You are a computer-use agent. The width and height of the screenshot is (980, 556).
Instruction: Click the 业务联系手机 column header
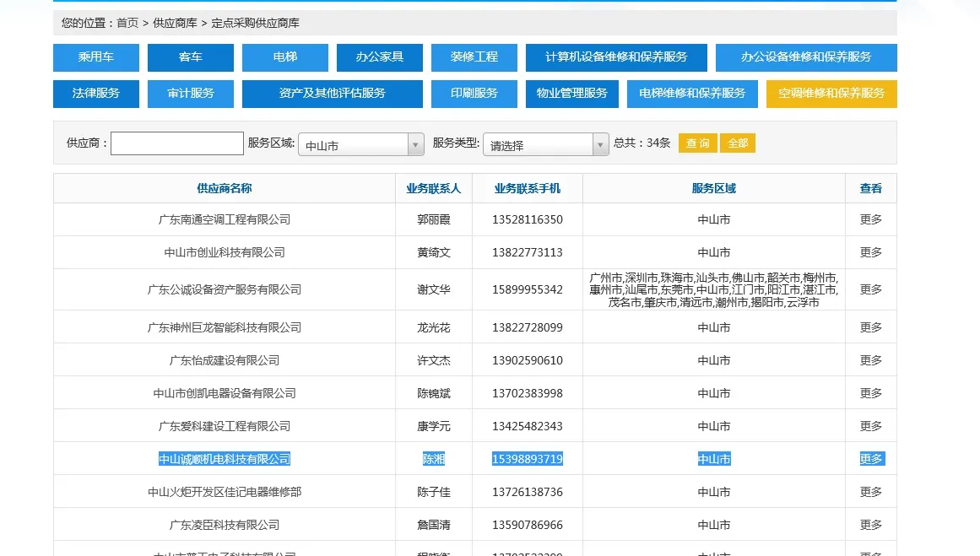point(528,189)
